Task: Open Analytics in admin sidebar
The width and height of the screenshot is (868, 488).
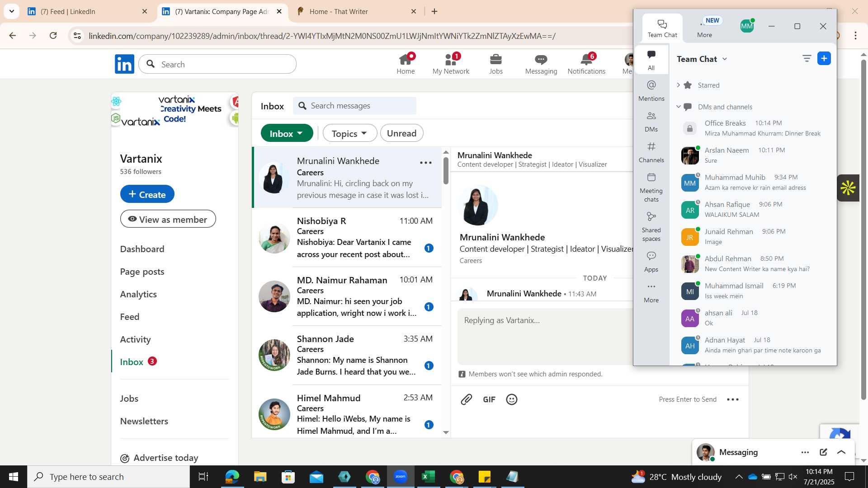Action: (x=138, y=294)
